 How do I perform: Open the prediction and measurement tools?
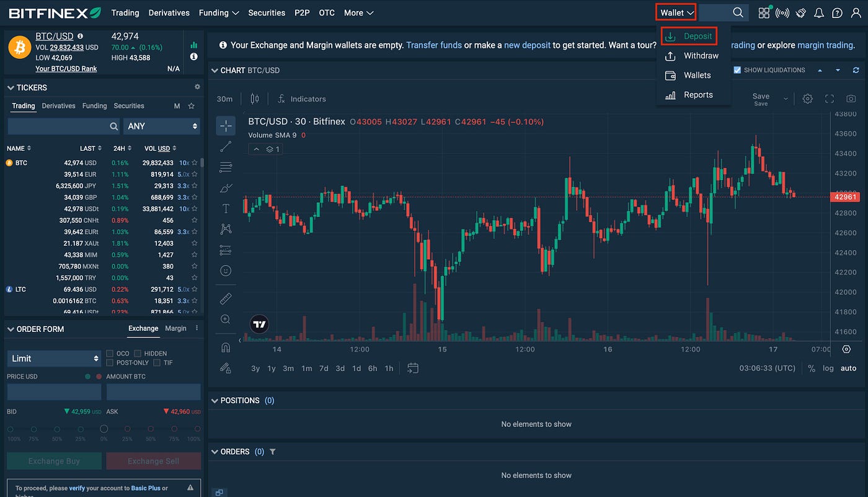click(226, 250)
